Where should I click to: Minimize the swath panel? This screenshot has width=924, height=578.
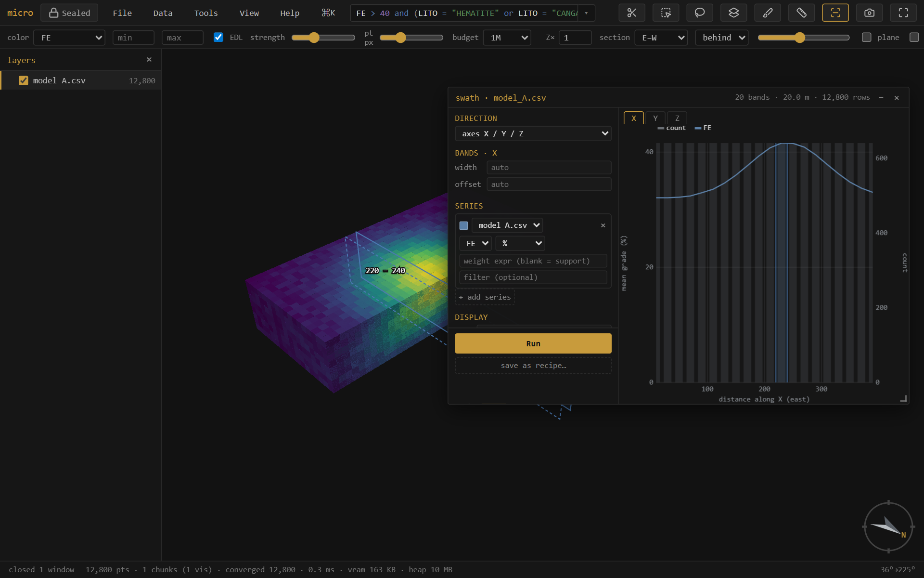(881, 98)
